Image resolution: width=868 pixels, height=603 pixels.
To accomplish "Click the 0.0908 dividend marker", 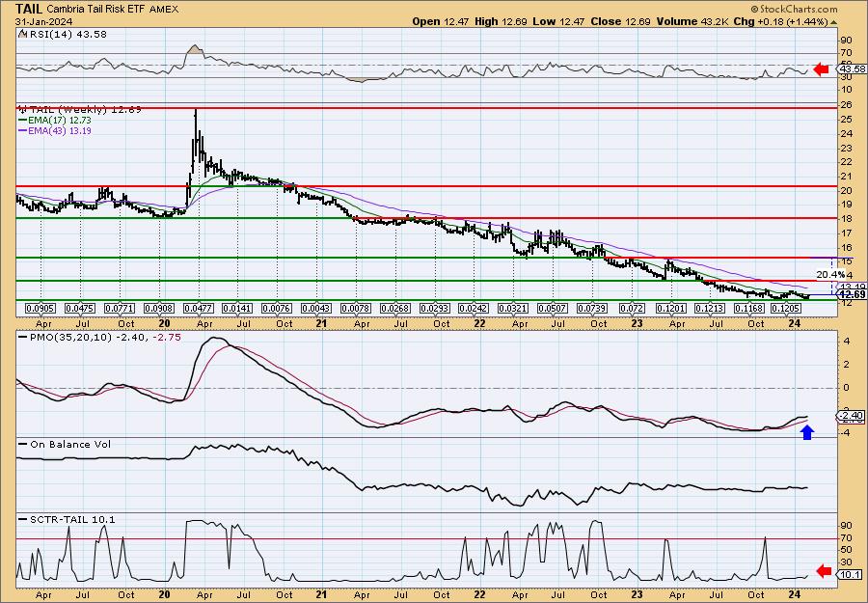I will tap(159, 308).
